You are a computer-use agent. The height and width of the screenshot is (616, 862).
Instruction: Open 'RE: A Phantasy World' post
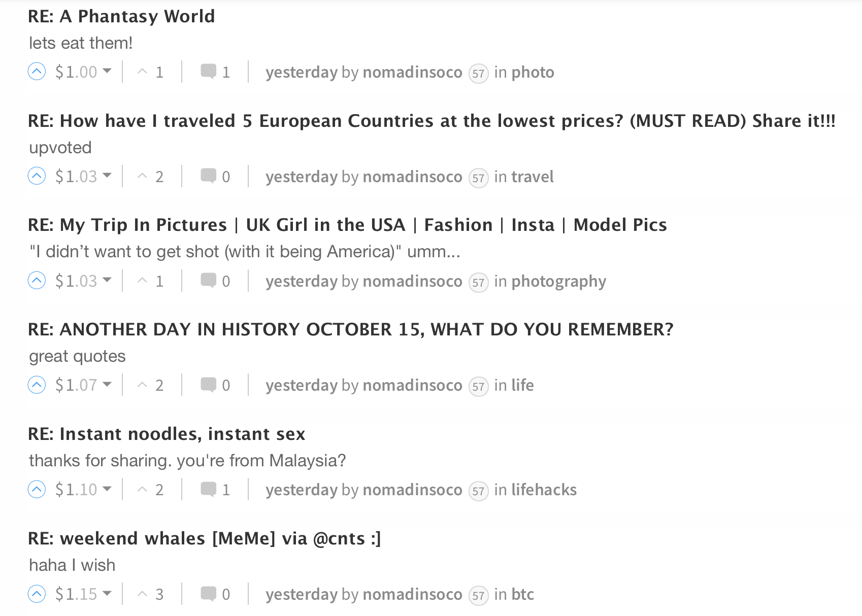[x=121, y=16]
